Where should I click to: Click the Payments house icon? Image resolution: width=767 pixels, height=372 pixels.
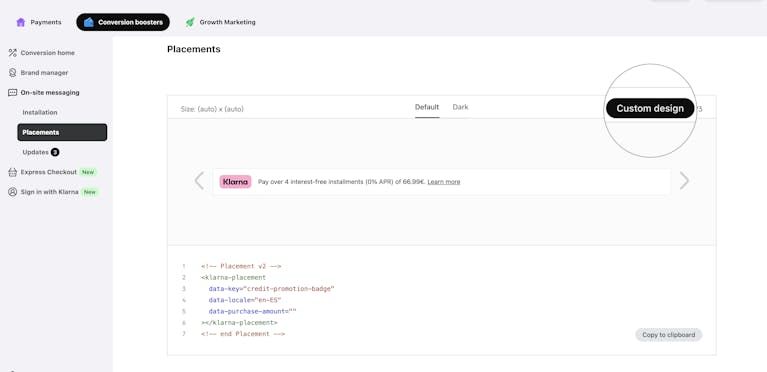click(x=21, y=22)
